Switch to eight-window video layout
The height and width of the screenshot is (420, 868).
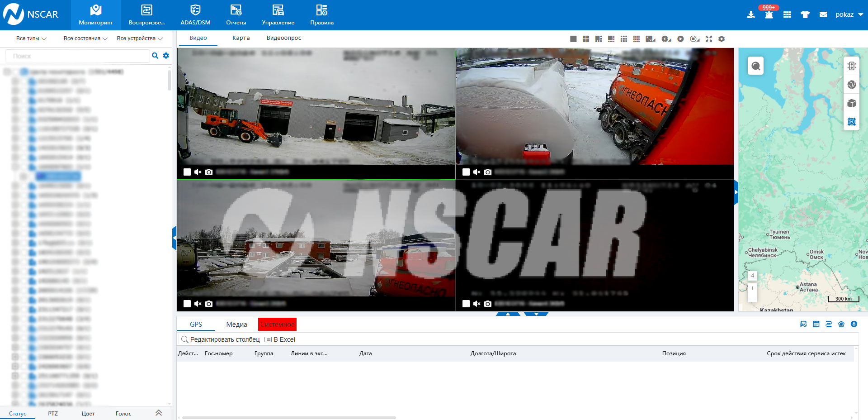[611, 39]
